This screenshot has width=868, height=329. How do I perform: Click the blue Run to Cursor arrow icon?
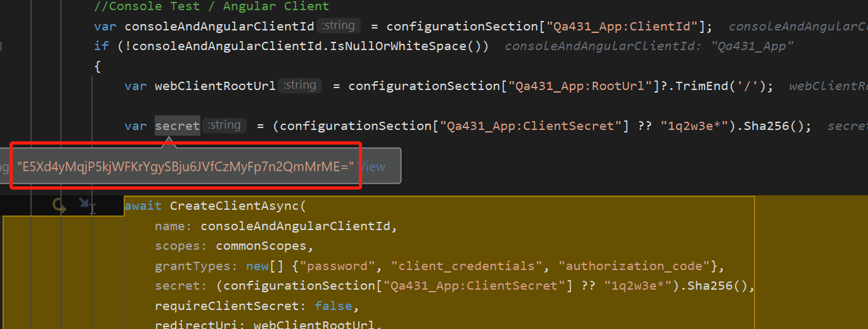coord(85,204)
